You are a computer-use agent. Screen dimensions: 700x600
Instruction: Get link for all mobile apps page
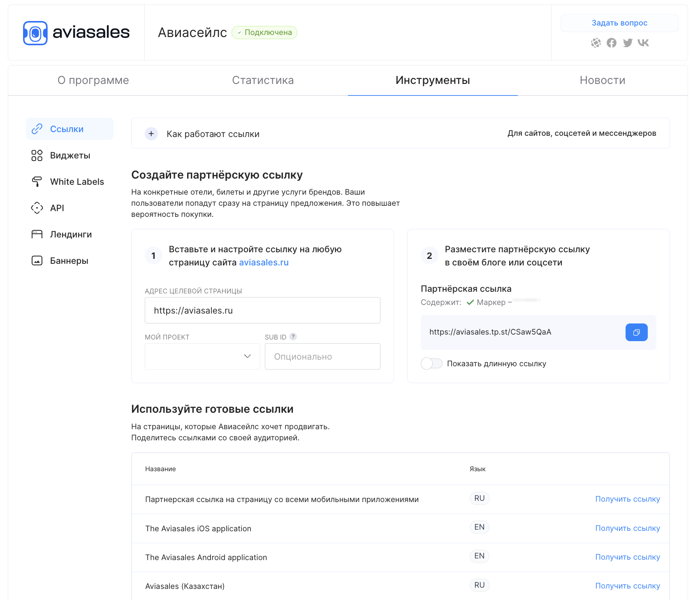(x=628, y=499)
